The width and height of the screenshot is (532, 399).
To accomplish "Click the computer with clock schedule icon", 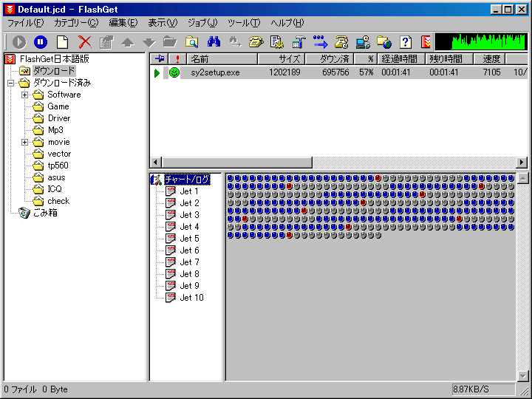I will (363, 42).
